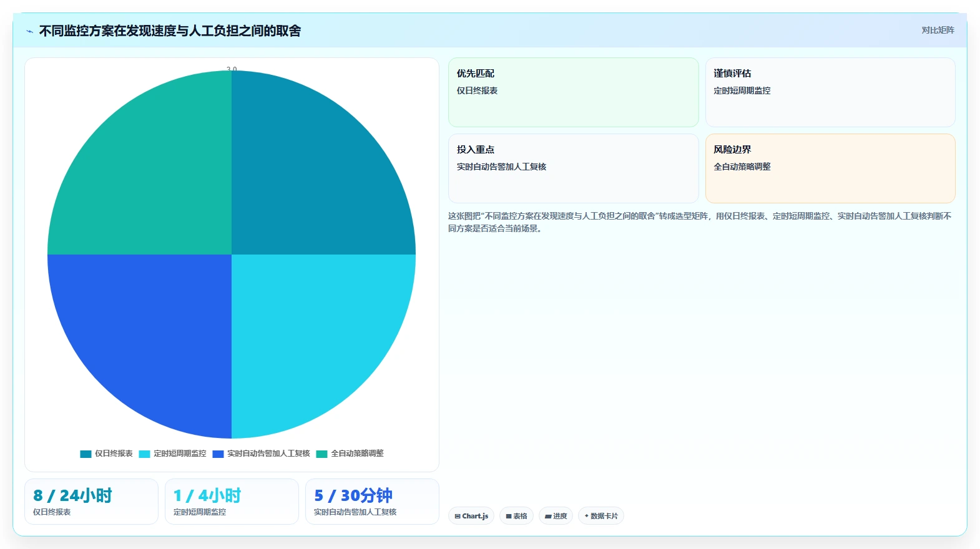This screenshot has height=549, width=980.
Task: Click 仅日终报表 text in the 优先匹配 card
Action: pyautogui.click(x=477, y=90)
